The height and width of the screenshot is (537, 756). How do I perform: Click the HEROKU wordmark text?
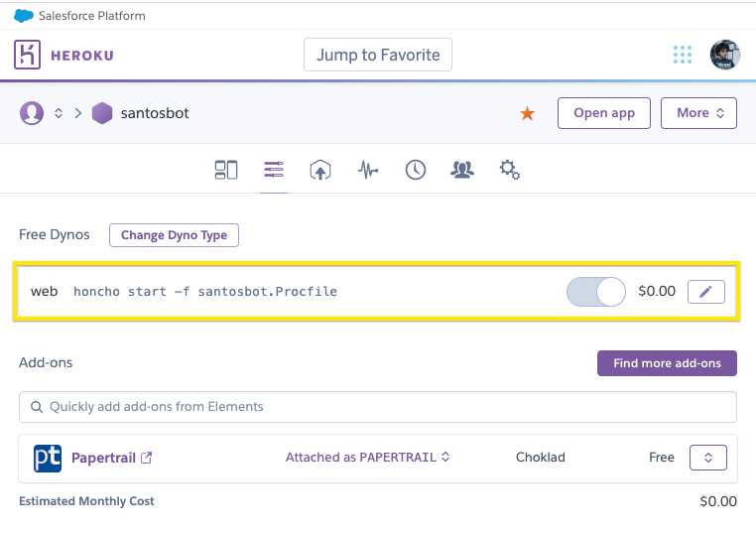click(x=82, y=56)
